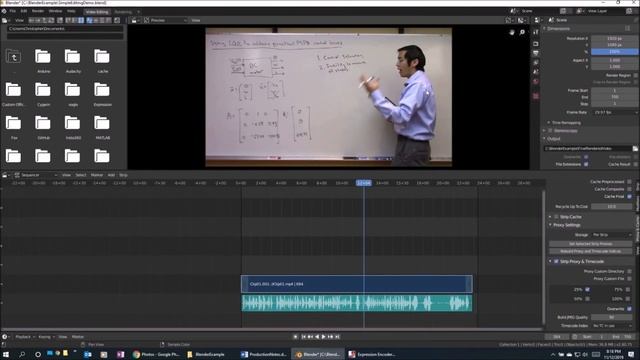
Task: Switch to Video Editing workspace tab
Action: click(97, 12)
